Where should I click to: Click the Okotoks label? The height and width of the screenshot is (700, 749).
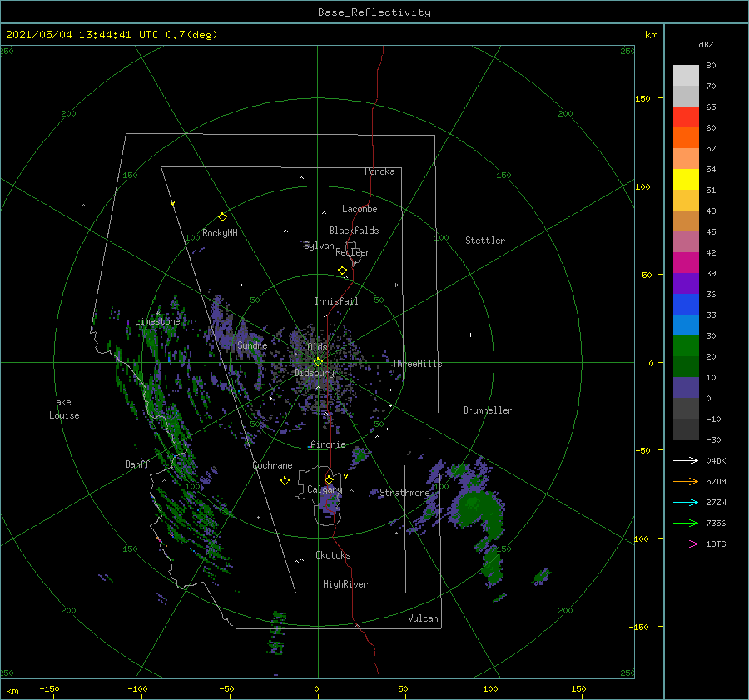(x=333, y=554)
